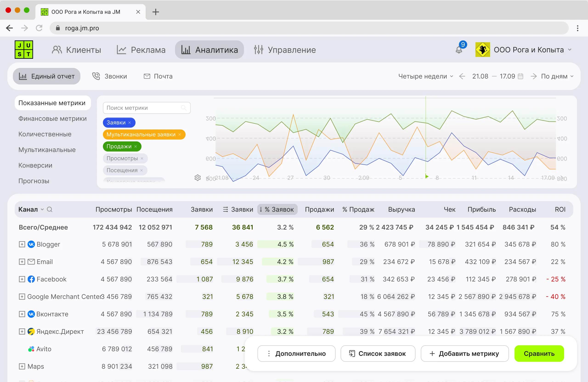Open the date range calendar icon
The image size is (588, 382).
(x=520, y=76)
